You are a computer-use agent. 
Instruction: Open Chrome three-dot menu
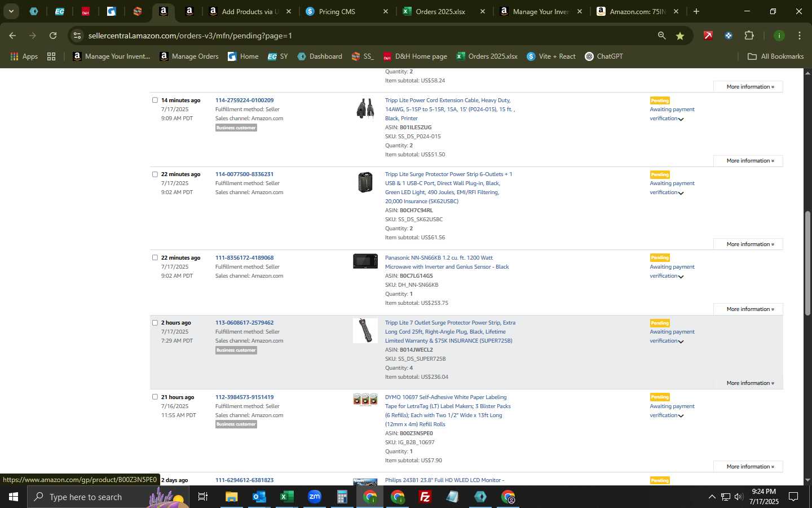[x=799, y=36]
